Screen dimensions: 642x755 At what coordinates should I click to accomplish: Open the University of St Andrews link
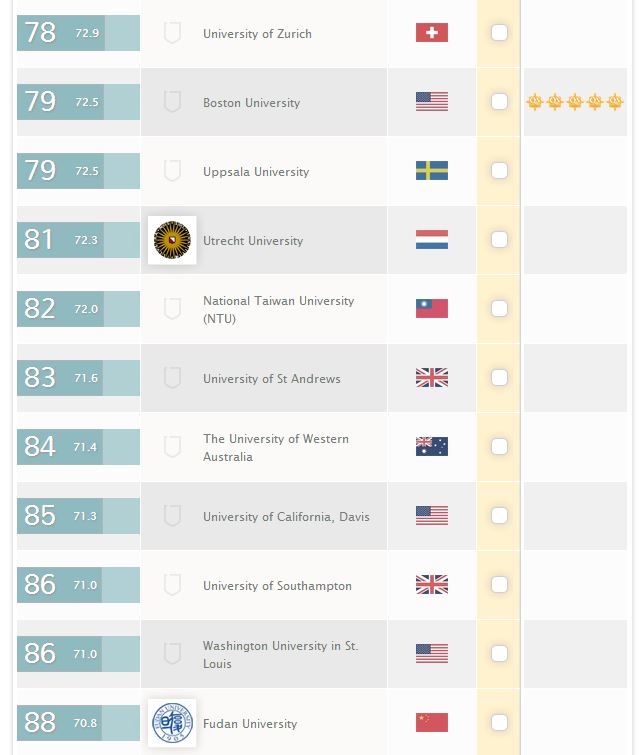coord(271,379)
